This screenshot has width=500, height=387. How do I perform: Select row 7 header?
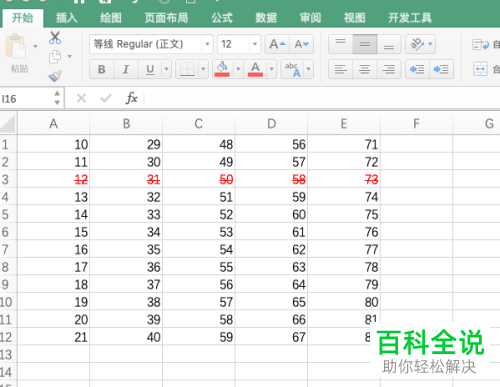coord(8,249)
